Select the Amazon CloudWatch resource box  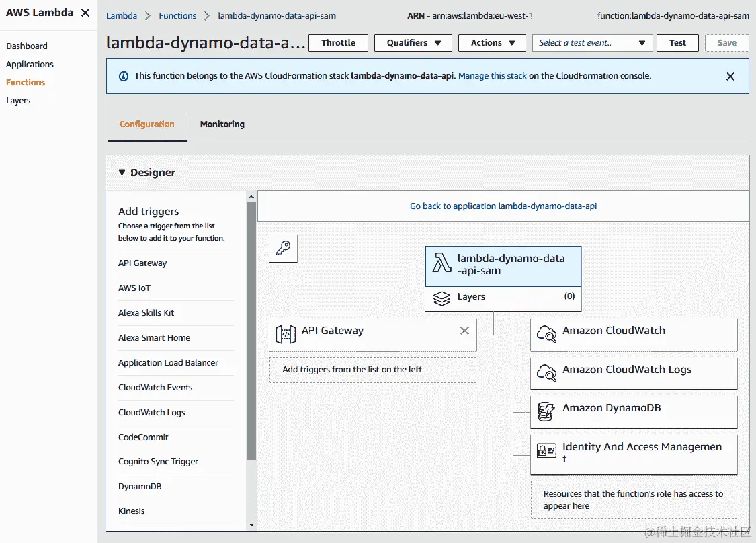(634, 334)
